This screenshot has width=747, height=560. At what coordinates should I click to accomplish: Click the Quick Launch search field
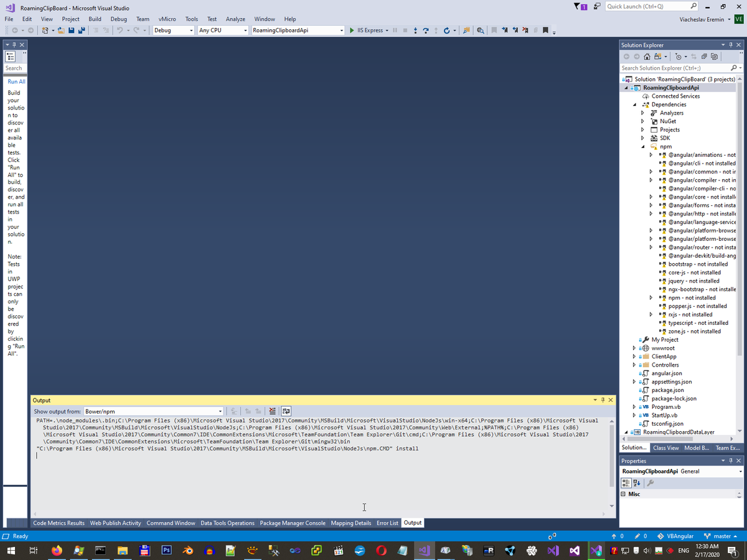pyautogui.click(x=652, y=6)
